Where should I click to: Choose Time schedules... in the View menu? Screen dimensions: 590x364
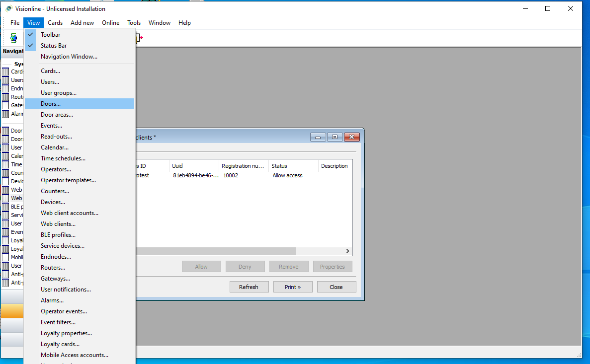63,158
